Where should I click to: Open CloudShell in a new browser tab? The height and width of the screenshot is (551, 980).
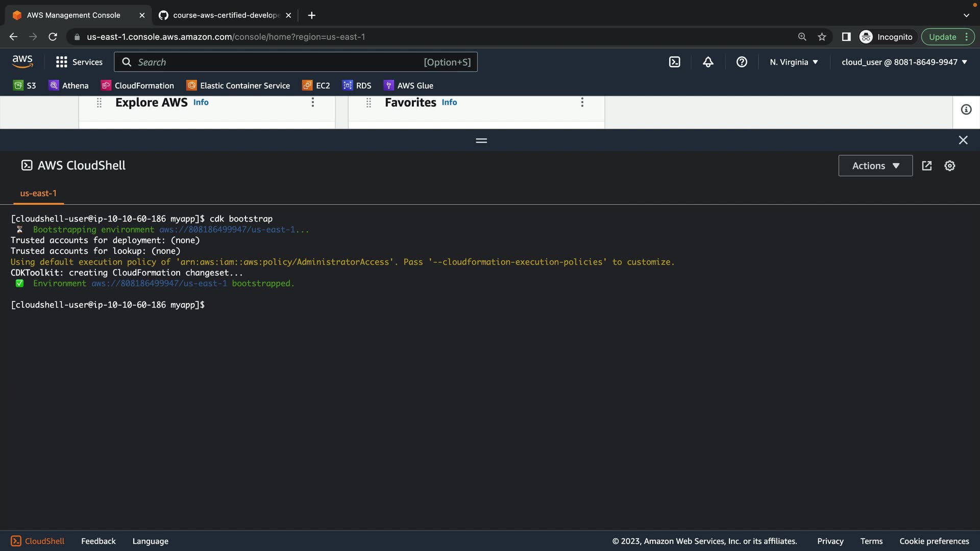coord(927,166)
